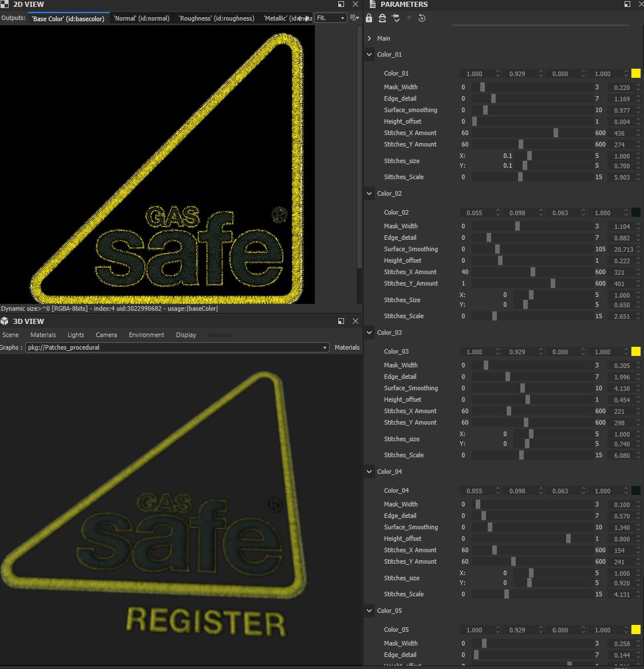Open the Color_04 dark color swatch
This screenshot has height=669, width=644.
click(636, 490)
